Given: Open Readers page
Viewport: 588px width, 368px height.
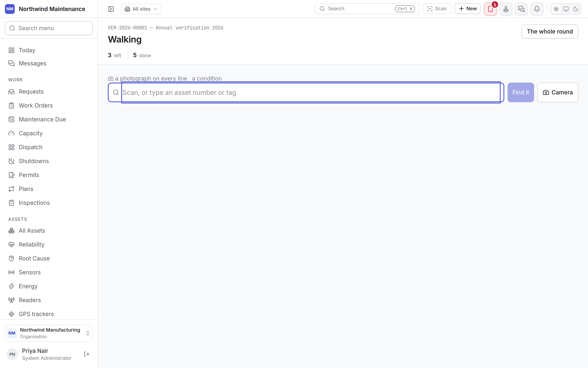Looking at the screenshot, I should [49, 300].
